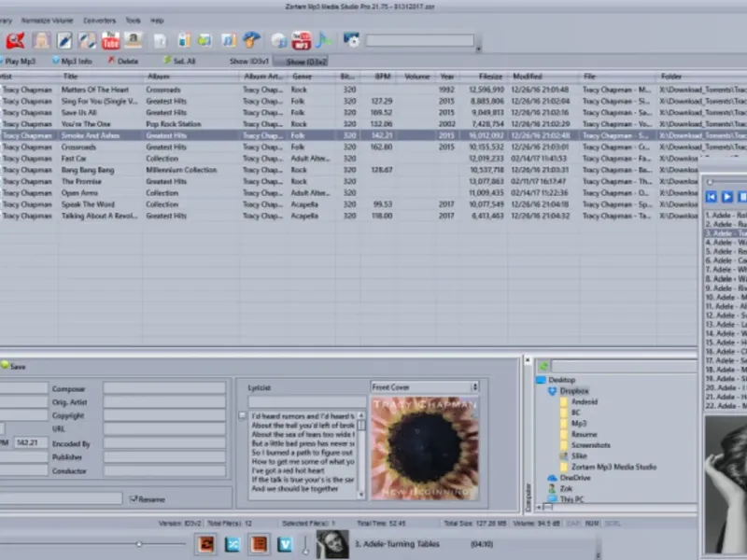Select the Screenshots folder in the tree
The width and height of the screenshot is (747, 560).
(x=589, y=445)
